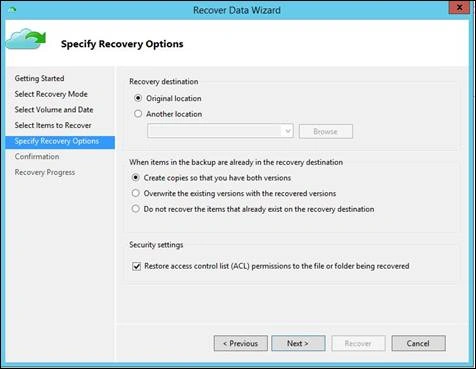
Task: Select Do not recover items that already exist
Action: 135,209
